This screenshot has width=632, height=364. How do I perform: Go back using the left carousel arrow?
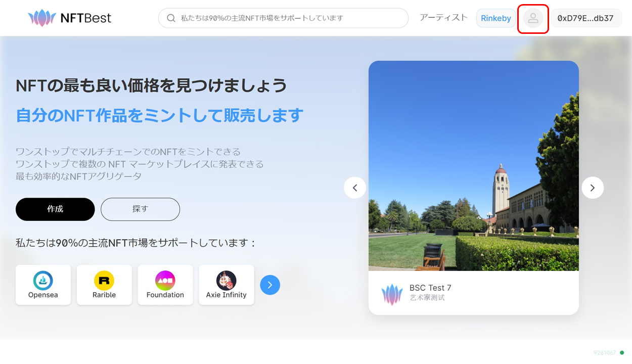tap(355, 188)
